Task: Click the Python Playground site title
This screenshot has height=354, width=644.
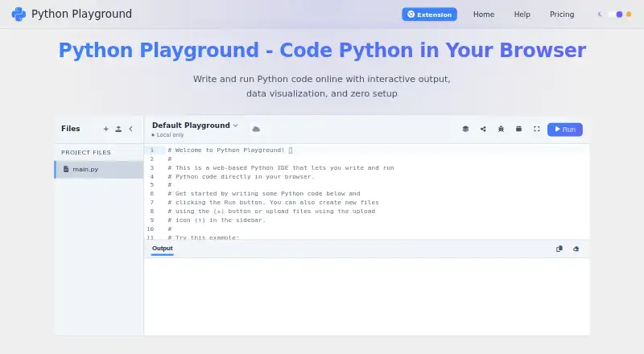Action: 82,14
